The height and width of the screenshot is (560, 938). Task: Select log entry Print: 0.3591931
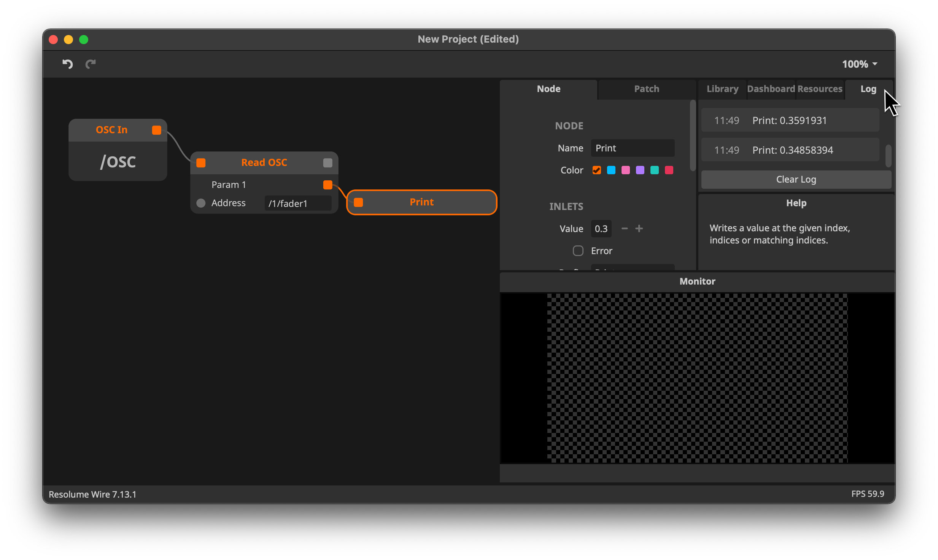[x=790, y=121]
